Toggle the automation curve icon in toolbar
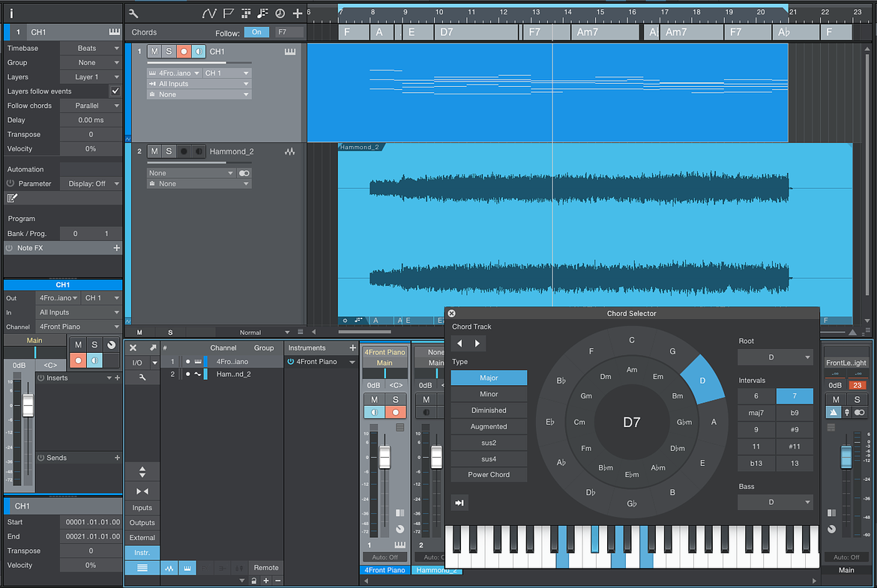 pos(209,13)
